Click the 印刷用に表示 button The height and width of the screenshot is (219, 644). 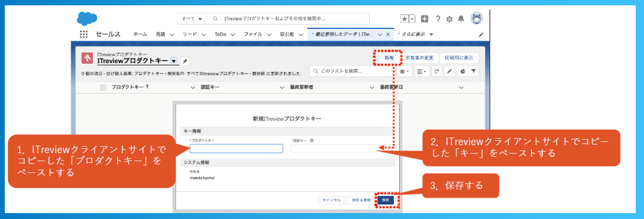(459, 58)
